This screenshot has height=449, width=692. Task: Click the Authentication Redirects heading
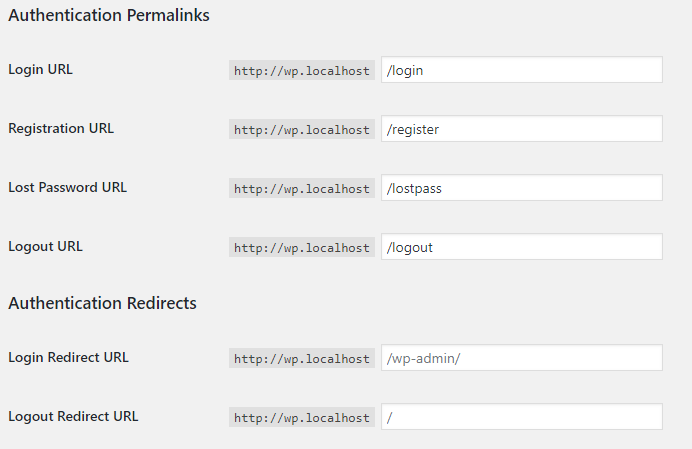(102, 303)
